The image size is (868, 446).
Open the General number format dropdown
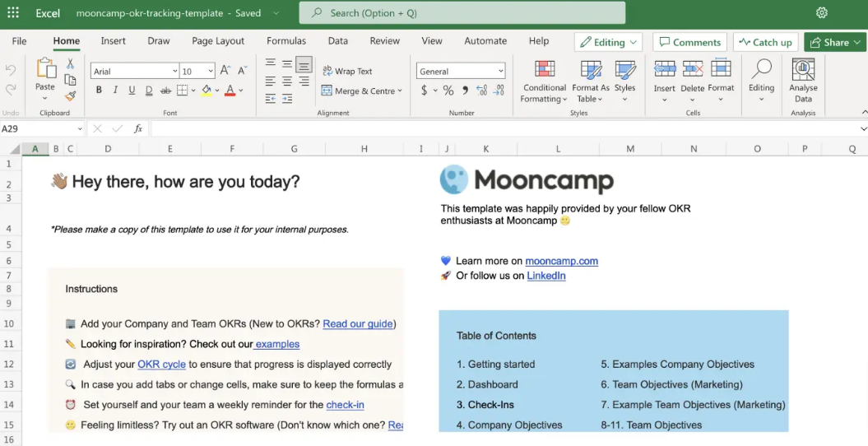(x=501, y=71)
